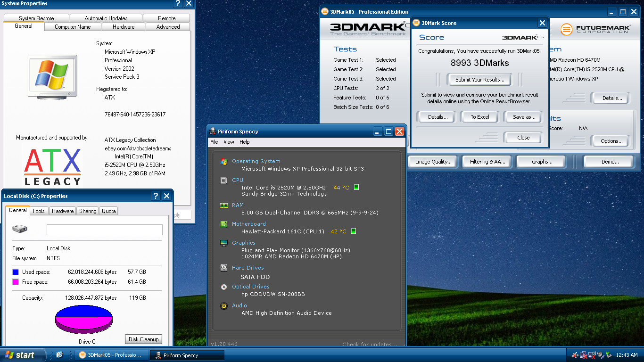Click the magenta Free space color swatch
Viewport: 644px width, 362px height.
[16, 282]
